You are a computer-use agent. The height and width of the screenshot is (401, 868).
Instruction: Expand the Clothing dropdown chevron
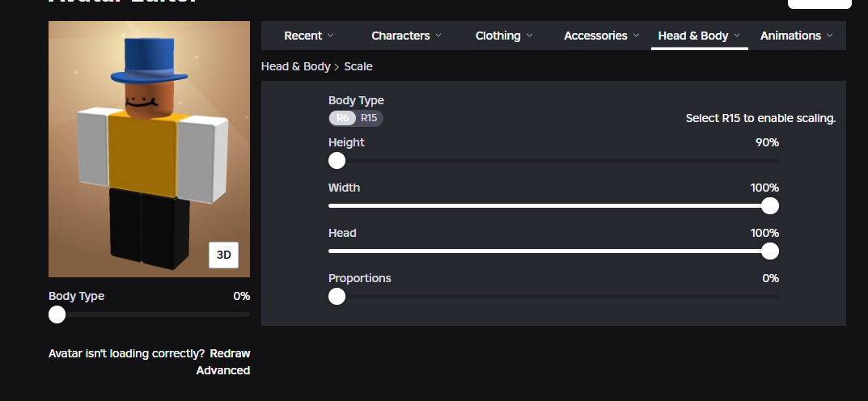tap(529, 36)
